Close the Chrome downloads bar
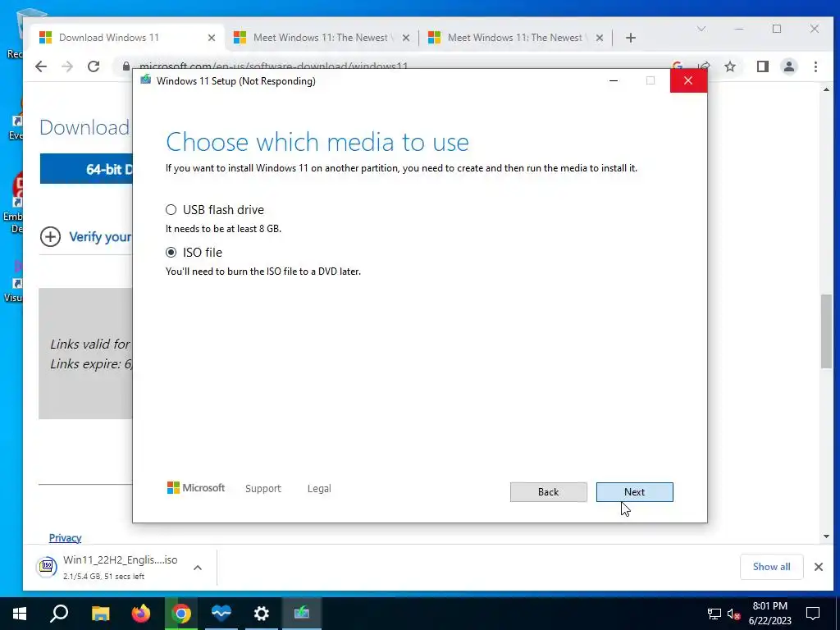This screenshot has height=630, width=840. [x=819, y=567]
